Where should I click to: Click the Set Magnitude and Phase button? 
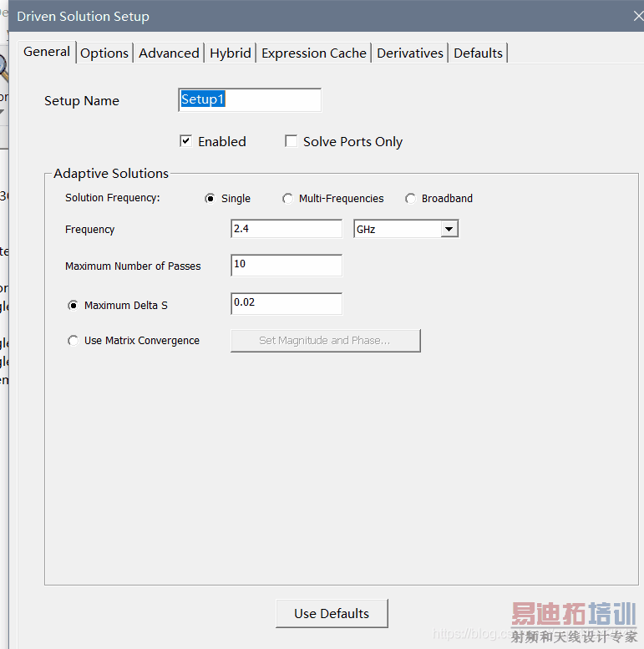tap(325, 341)
